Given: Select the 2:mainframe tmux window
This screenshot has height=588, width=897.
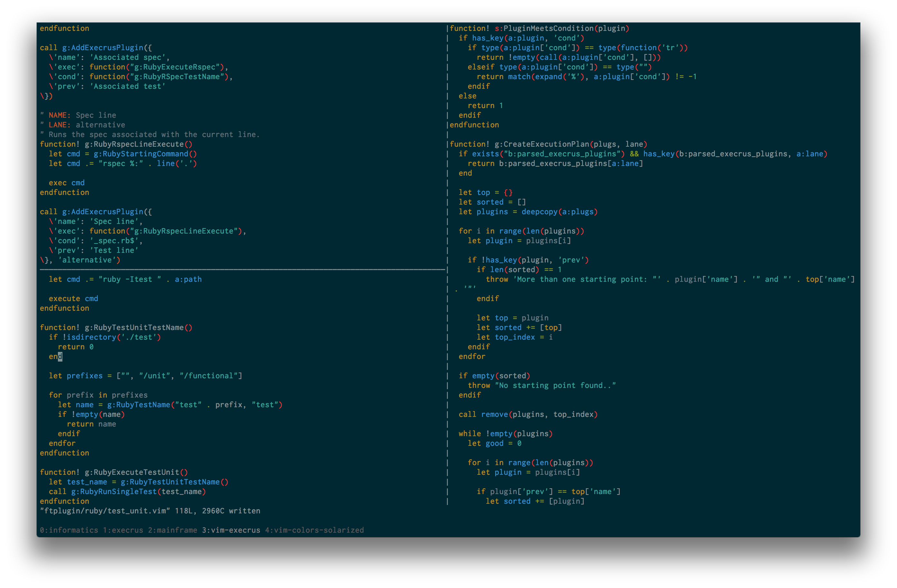Looking at the screenshot, I should 172,530.
